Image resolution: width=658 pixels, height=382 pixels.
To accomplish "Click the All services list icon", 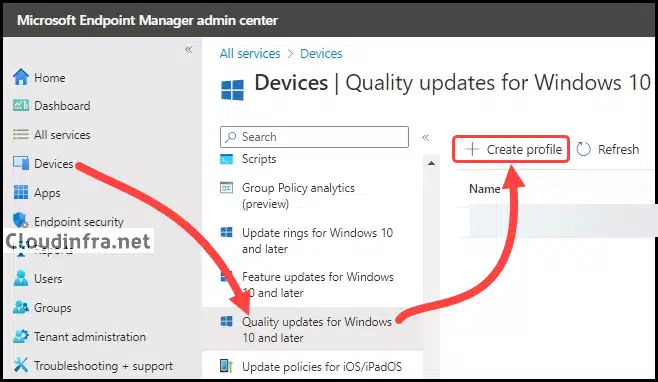I will pyautogui.click(x=21, y=134).
